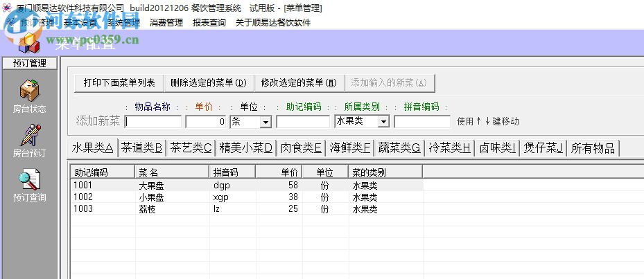Switch to the 水果类A tab
The width and height of the screenshot is (644, 279).
pos(92,147)
